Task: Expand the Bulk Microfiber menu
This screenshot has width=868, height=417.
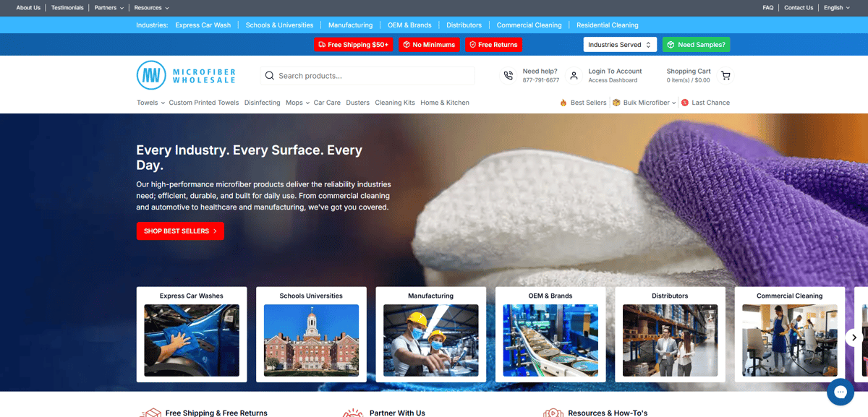Action: coord(650,103)
